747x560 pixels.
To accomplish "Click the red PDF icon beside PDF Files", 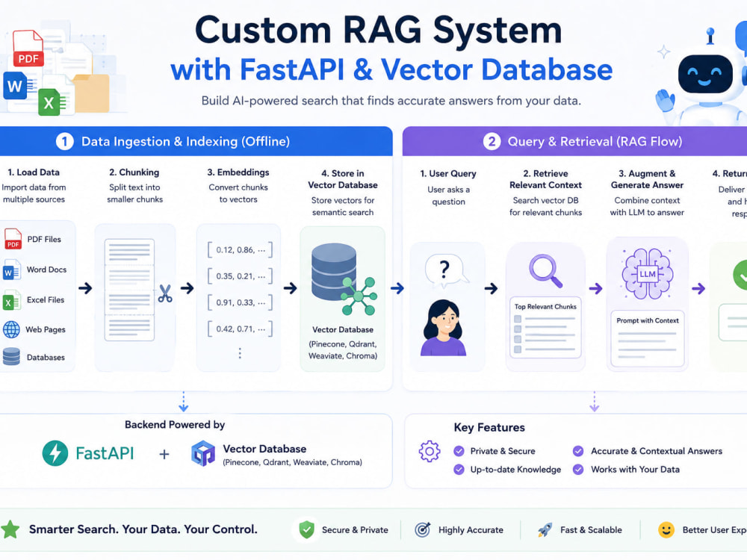I will [x=13, y=239].
